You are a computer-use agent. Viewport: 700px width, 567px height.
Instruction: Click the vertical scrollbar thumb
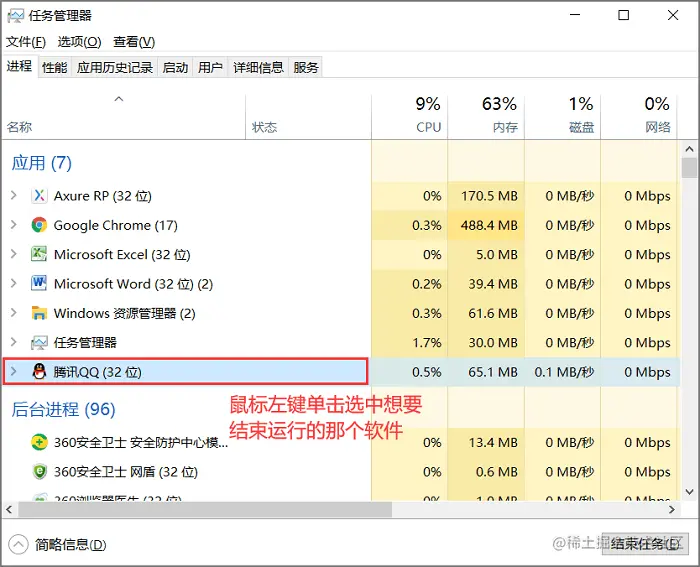tap(689, 168)
